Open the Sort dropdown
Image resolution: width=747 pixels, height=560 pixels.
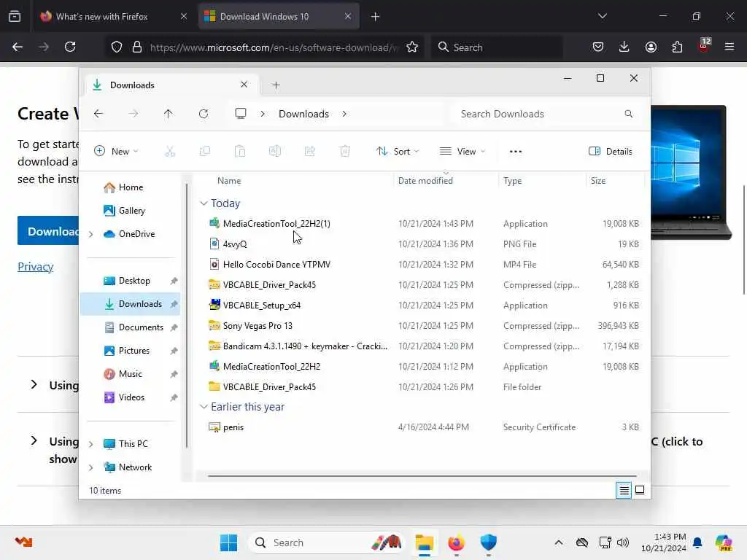398,152
